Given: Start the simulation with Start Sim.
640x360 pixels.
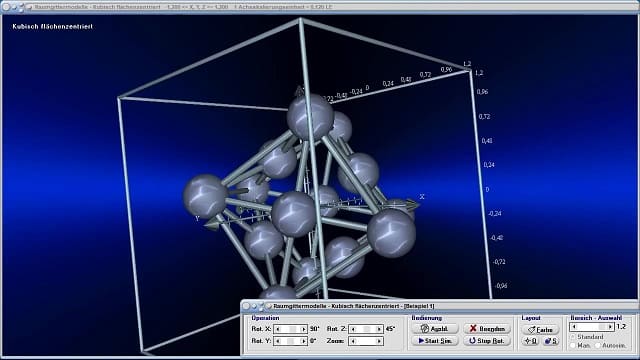Looking at the screenshot, I should coord(435,341).
